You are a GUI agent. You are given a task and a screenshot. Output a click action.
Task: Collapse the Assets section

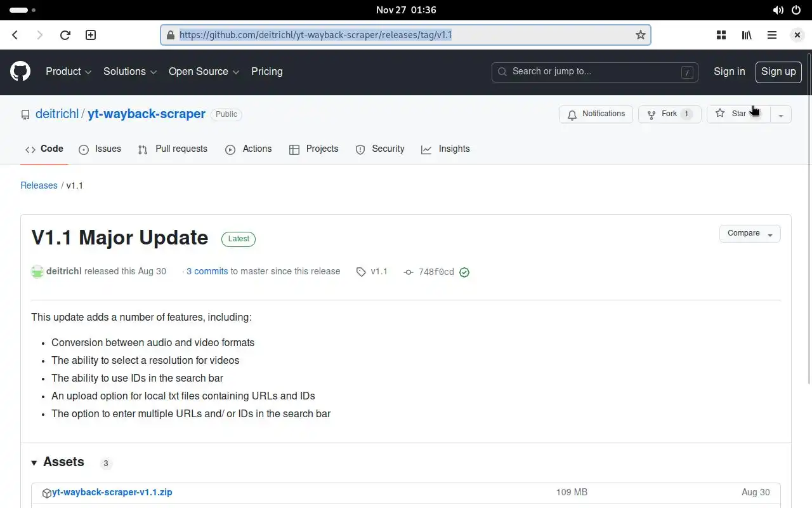click(x=58, y=462)
